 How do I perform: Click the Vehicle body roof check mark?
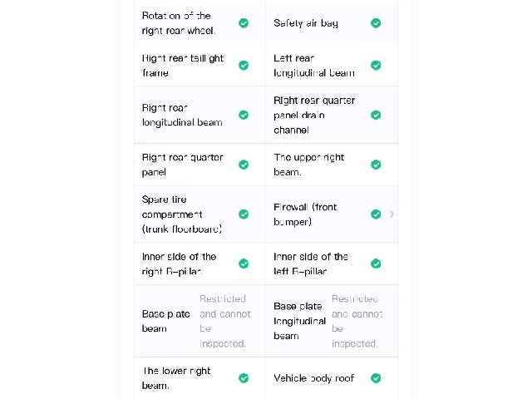[376, 378]
